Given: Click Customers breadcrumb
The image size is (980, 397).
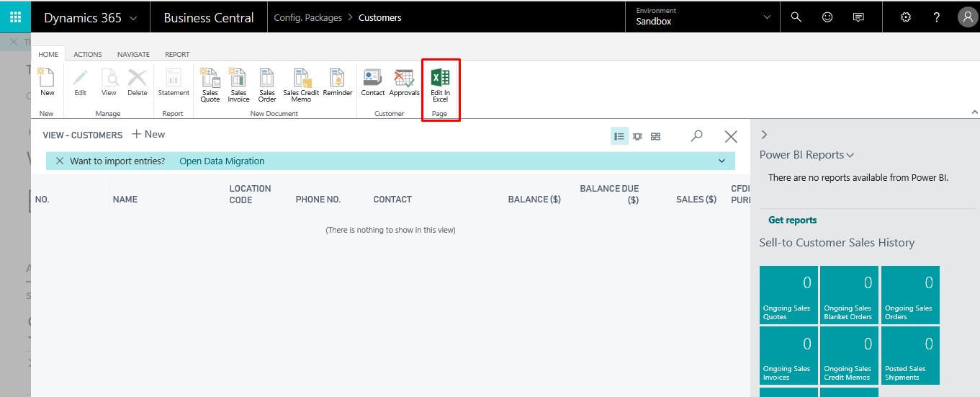Looking at the screenshot, I should click(x=380, y=17).
